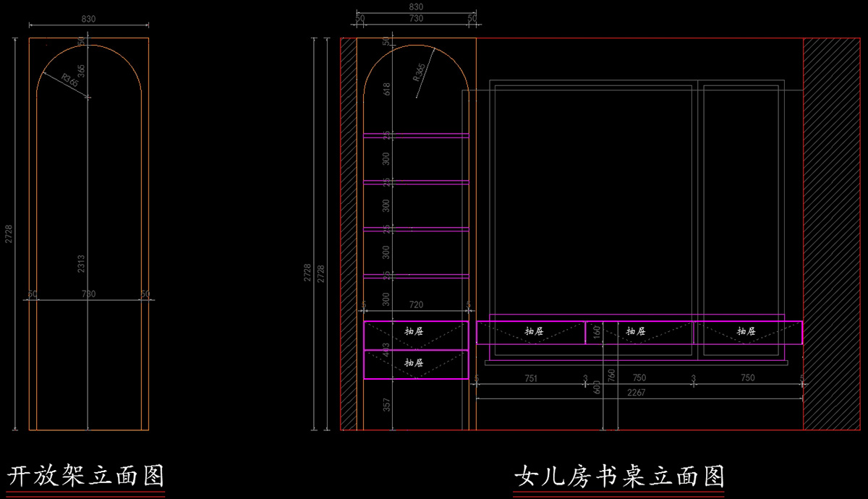868x499 pixels.
Task: Click the 618 dimension inside the arch
Action: (x=386, y=89)
